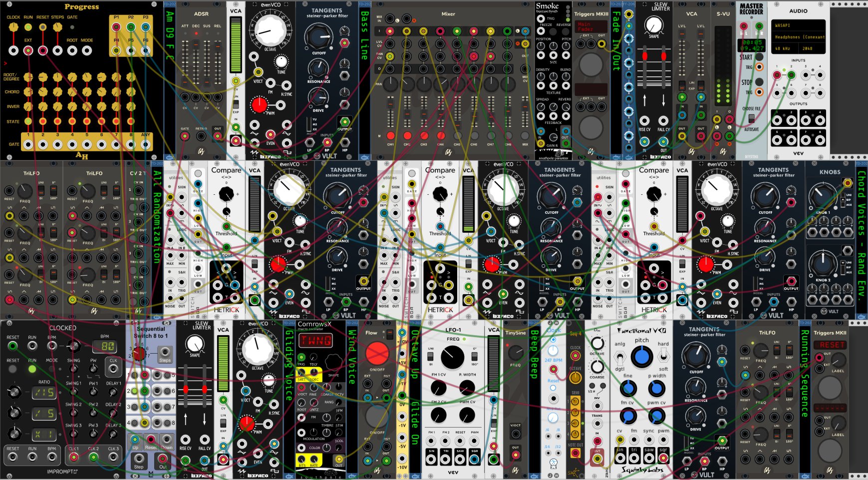Open the TWNQ model display on CornrowsX

click(x=316, y=341)
